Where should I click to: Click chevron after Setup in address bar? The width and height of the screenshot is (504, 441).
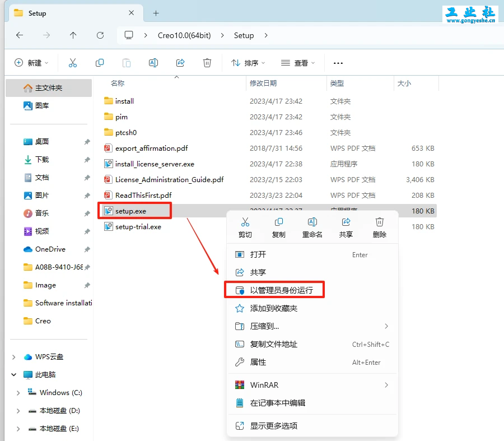coord(266,35)
